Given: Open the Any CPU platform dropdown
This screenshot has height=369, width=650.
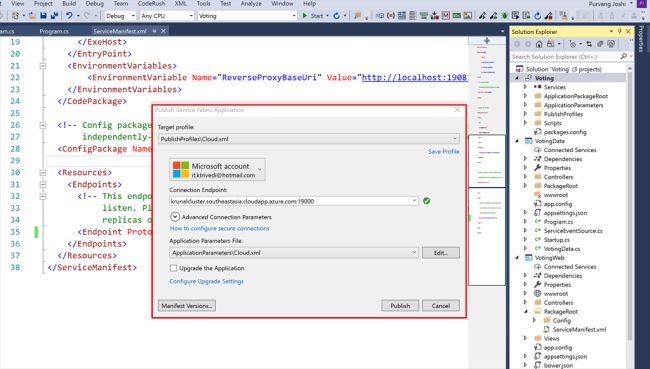Looking at the screenshot, I should pos(191,16).
